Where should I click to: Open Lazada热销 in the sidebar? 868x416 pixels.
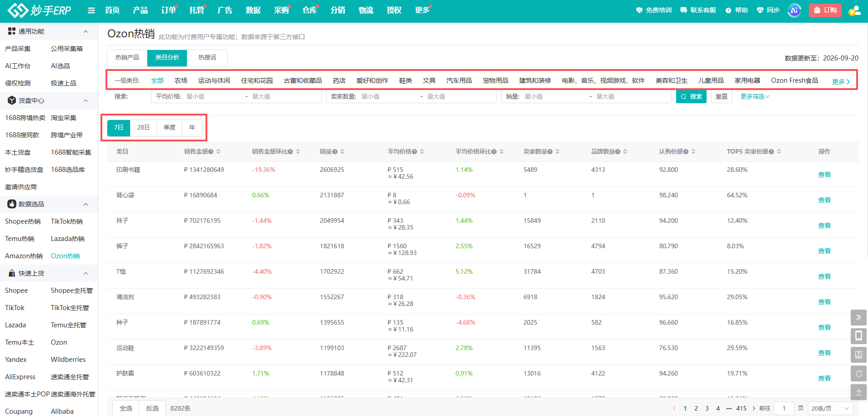point(68,239)
